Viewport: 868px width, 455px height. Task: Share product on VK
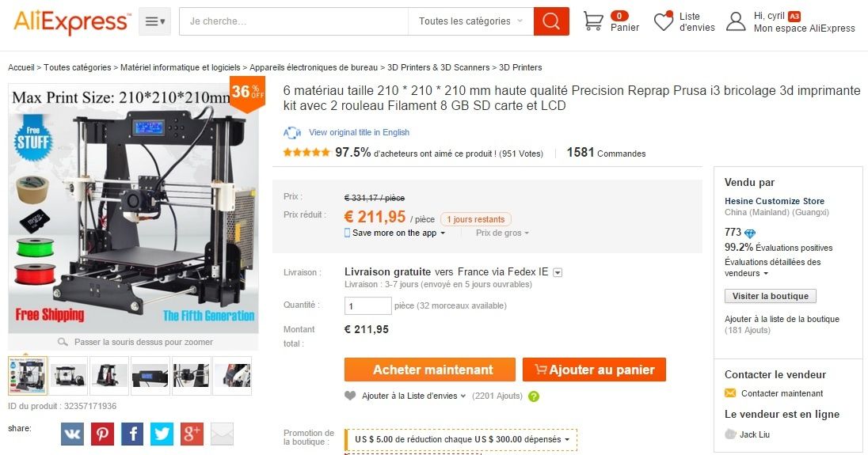pos(72,434)
